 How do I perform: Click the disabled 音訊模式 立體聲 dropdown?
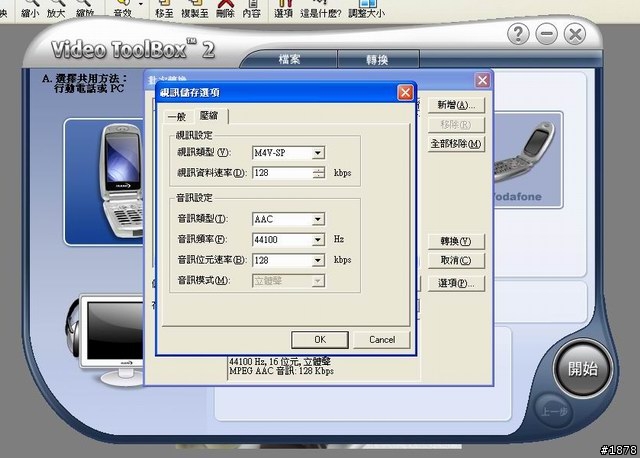pos(289,281)
